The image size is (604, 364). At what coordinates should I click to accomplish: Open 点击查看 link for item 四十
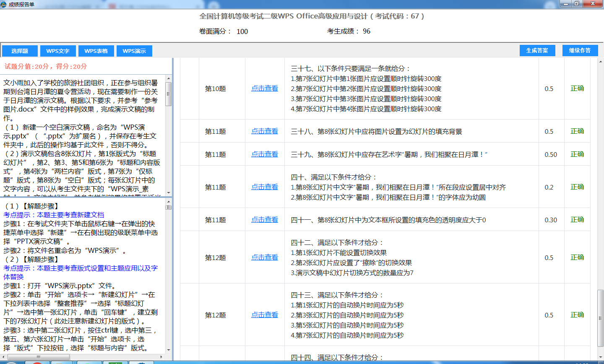(265, 187)
